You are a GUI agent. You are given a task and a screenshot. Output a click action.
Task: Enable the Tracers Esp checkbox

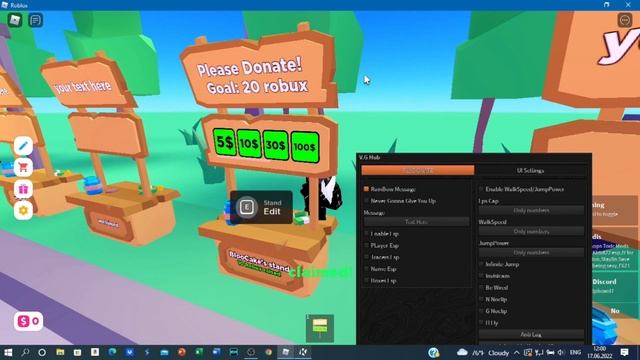[366, 257]
